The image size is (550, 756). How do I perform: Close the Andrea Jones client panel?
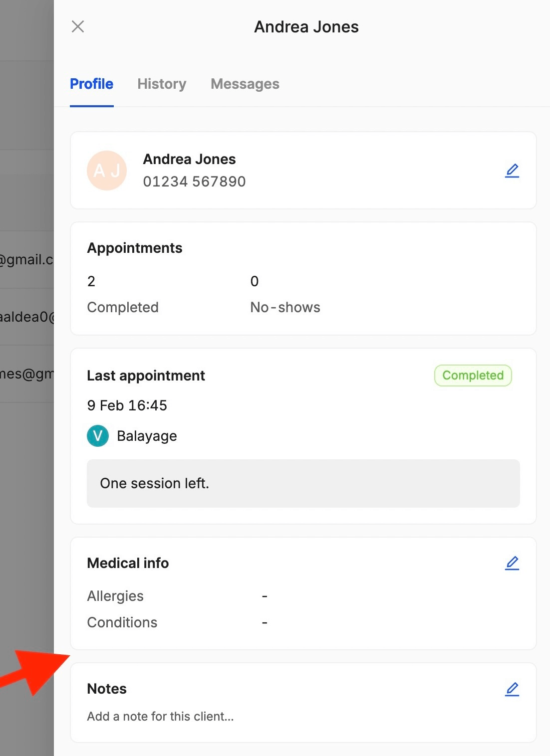(x=78, y=26)
